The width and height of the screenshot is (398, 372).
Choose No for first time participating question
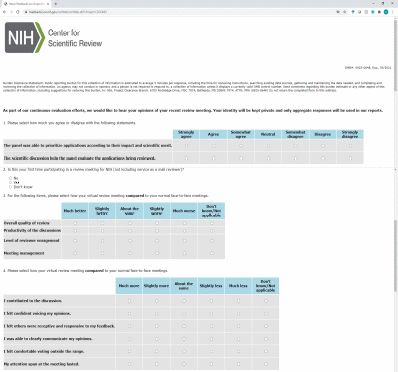[11, 178]
